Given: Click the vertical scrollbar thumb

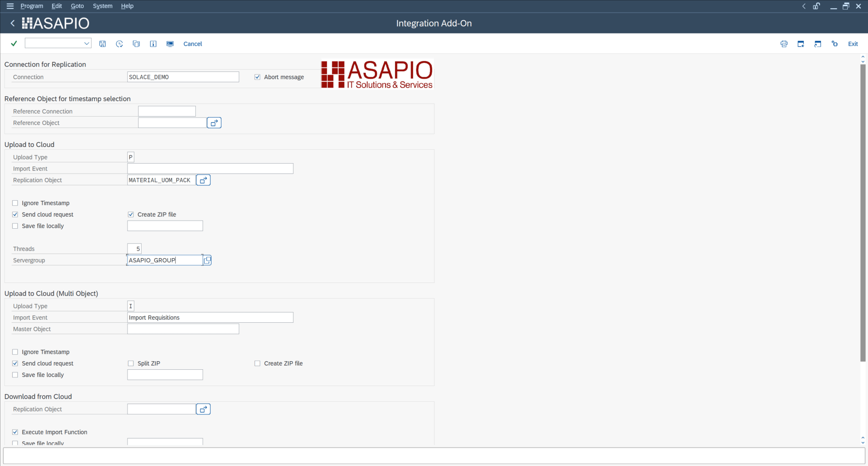Looking at the screenshot, I should point(863,212).
